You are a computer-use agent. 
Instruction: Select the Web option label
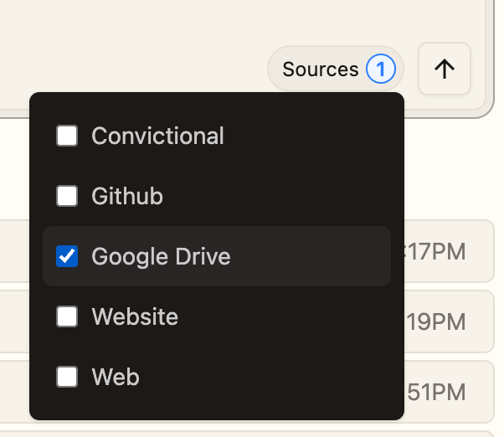(x=116, y=377)
